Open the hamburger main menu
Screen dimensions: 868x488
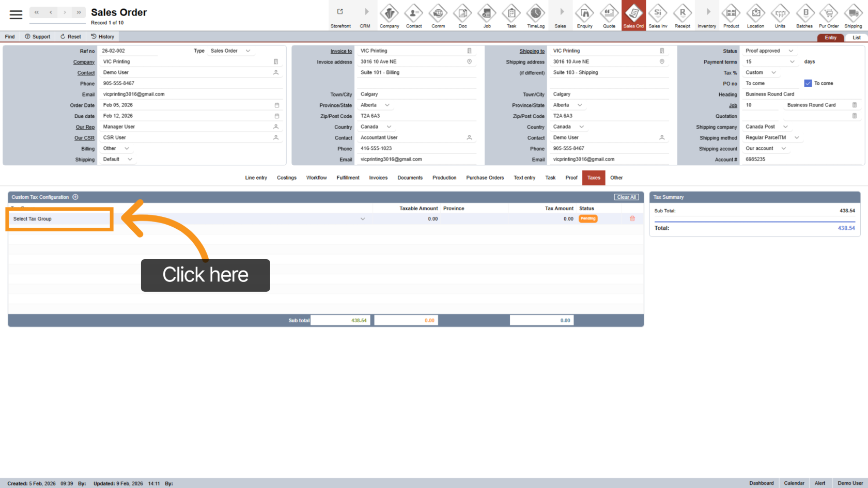click(x=16, y=14)
